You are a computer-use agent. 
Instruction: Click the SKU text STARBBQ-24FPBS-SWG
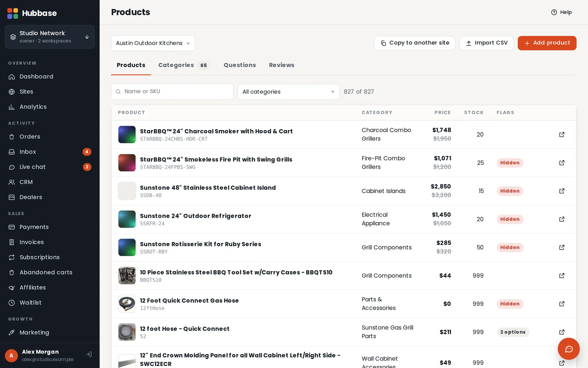(168, 167)
